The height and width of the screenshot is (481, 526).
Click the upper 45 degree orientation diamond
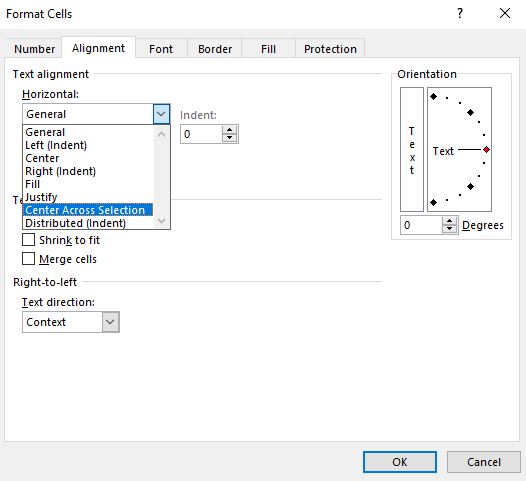point(471,112)
